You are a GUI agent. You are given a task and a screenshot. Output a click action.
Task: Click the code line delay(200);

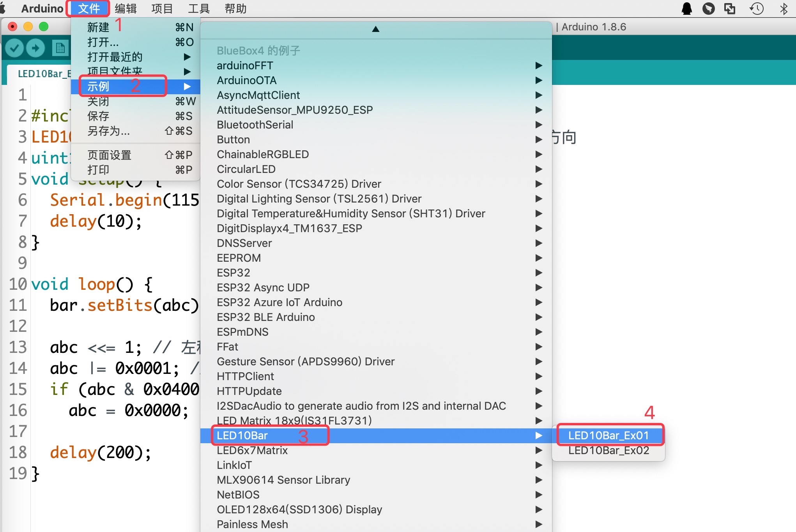coord(101,453)
